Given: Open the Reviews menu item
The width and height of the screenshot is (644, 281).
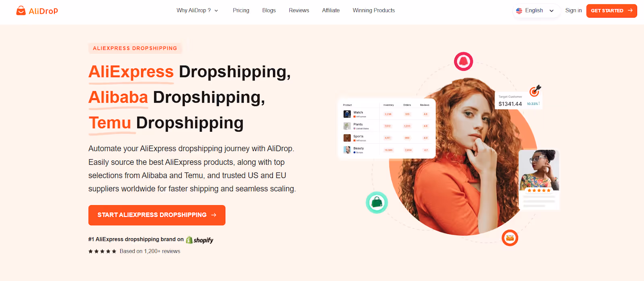Looking at the screenshot, I should [299, 10].
